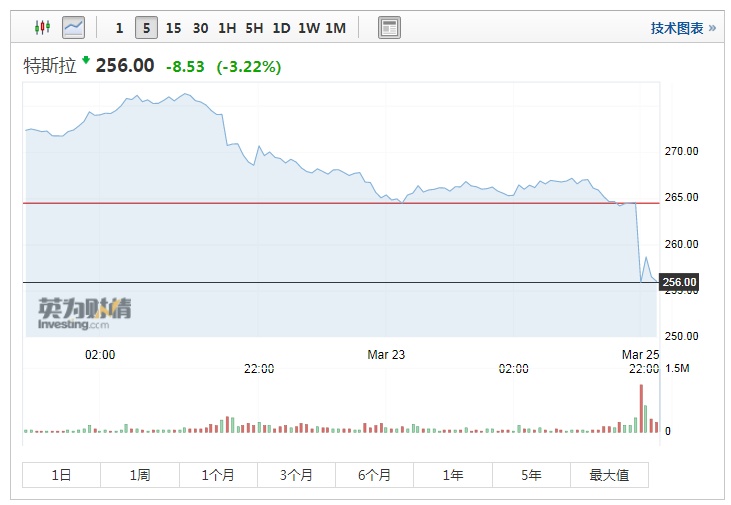Click the chart layout panel icon
The height and width of the screenshot is (505, 731).
pyautogui.click(x=389, y=28)
